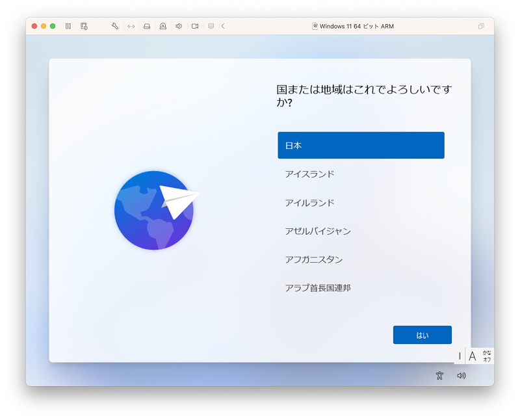The height and width of the screenshot is (420, 520).
Task: Open virtual machine settings wrench
Action: 115,26
